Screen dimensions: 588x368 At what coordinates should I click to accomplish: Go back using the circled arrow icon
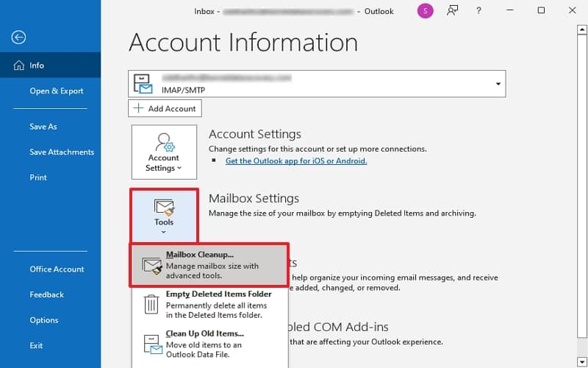(18, 38)
